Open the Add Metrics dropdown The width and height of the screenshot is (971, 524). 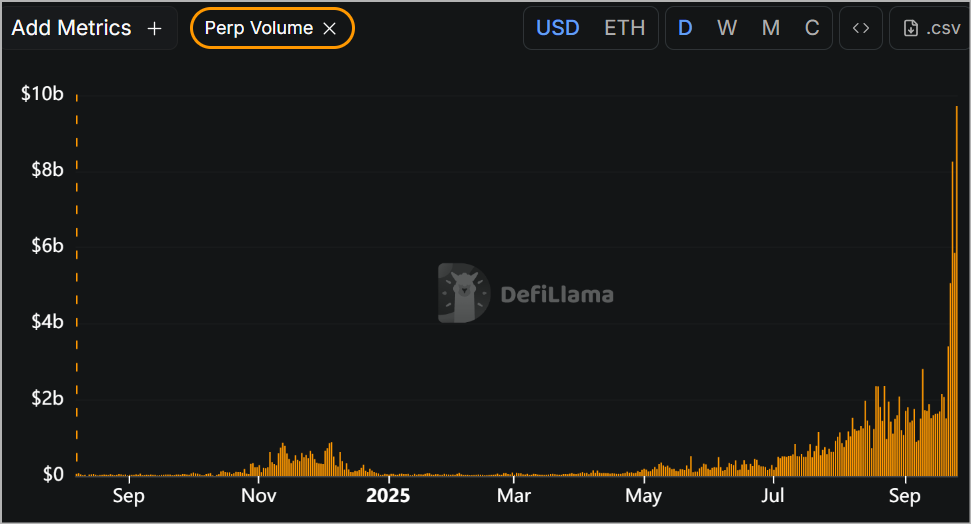72,28
